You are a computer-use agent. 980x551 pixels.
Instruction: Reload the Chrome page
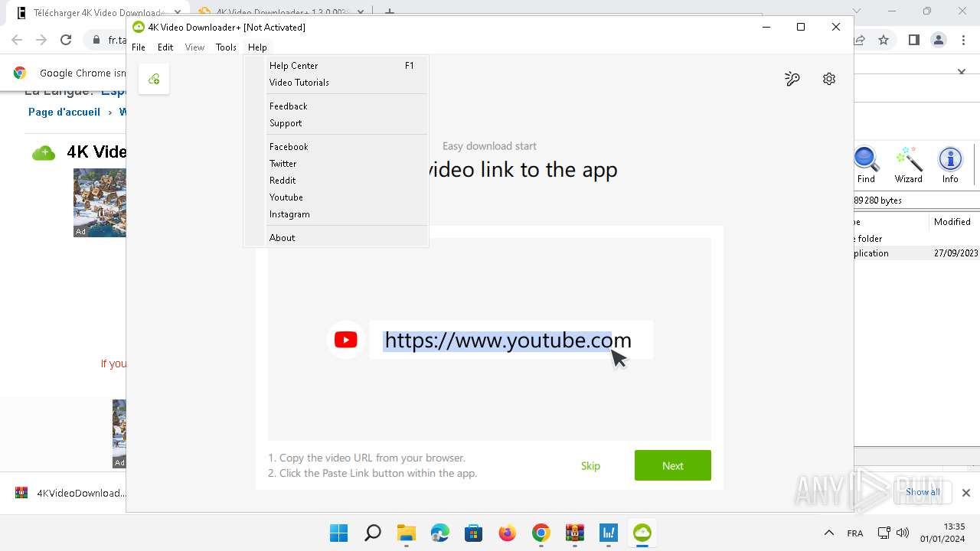66,40
